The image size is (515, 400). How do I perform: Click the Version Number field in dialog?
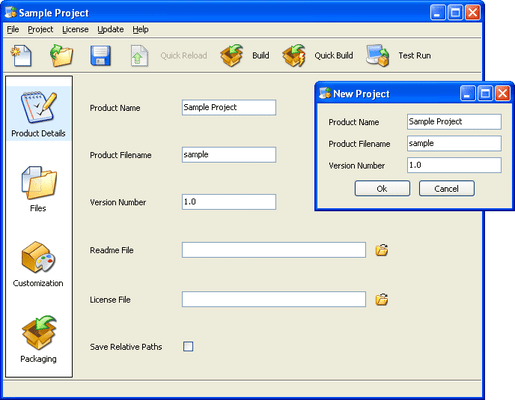[454, 165]
